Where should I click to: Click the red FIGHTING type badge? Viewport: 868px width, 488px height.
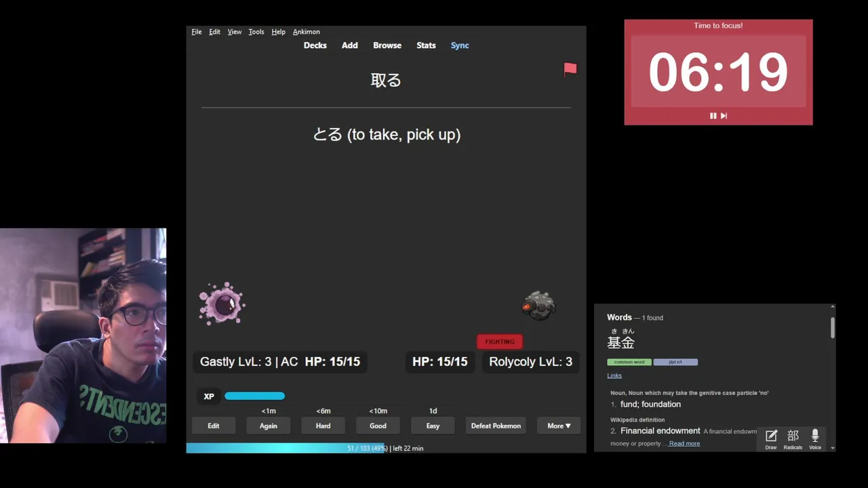500,342
